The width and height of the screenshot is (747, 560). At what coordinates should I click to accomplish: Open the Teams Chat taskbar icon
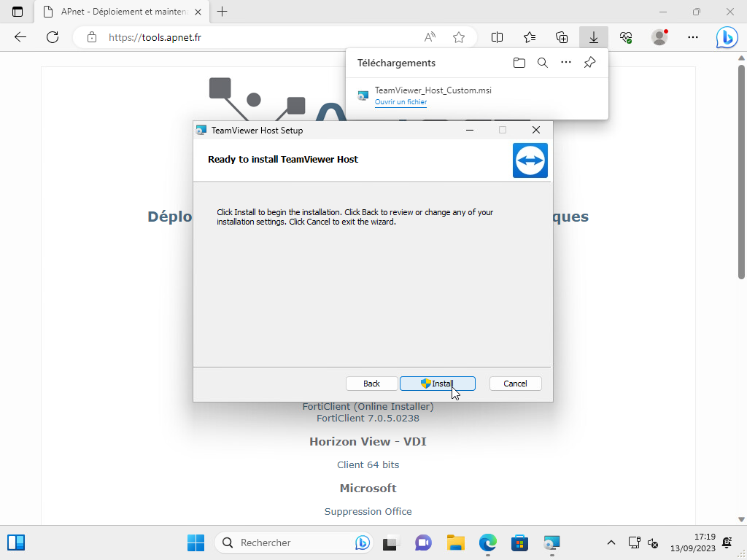423,542
